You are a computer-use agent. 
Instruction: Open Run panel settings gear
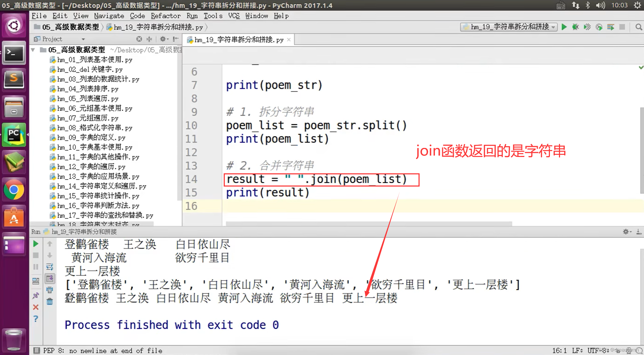pyautogui.click(x=627, y=232)
